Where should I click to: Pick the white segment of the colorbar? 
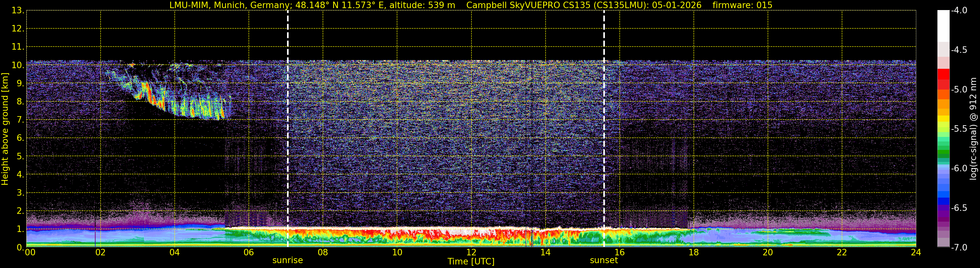(944, 26)
